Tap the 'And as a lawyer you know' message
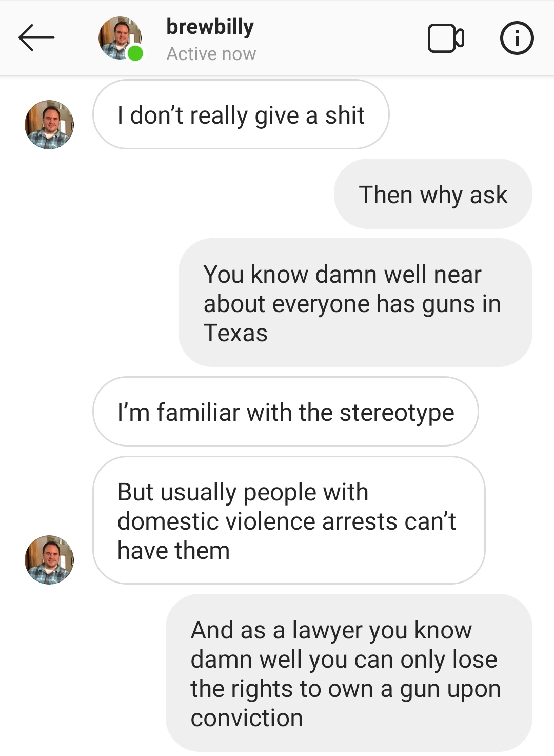The width and height of the screenshot is (554, 756). tap(349, 673)
